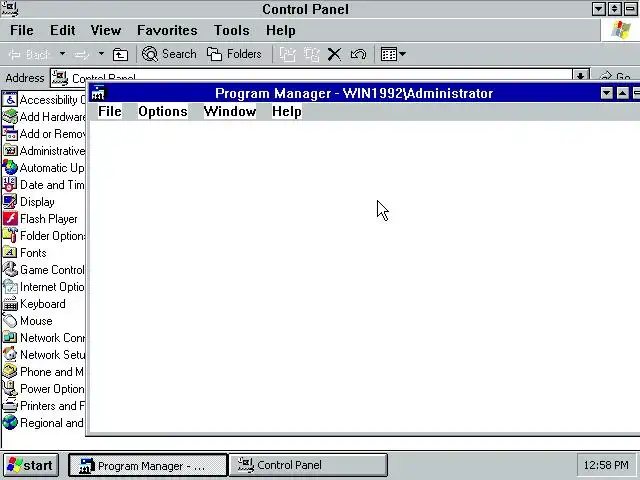Open the Control Panel window system-menu icon
The width and height of the screenshot is (640, 480).
(9, 9)
